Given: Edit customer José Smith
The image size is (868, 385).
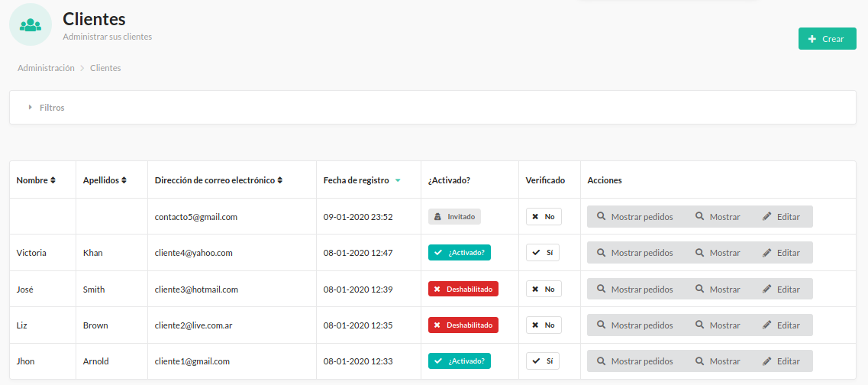Looking at the screenshot, I should [781, 290].
